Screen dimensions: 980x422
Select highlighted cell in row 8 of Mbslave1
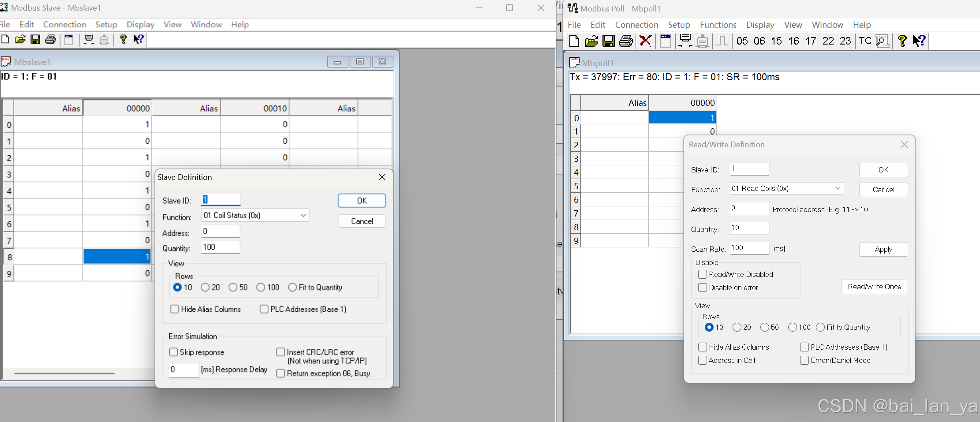[117, 256]
